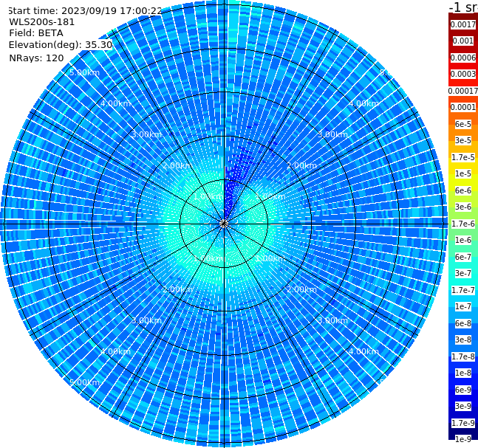The image size is (478, 448).
Task: Select the 6e-9 colorbar value
Action: tap(463, 390)
